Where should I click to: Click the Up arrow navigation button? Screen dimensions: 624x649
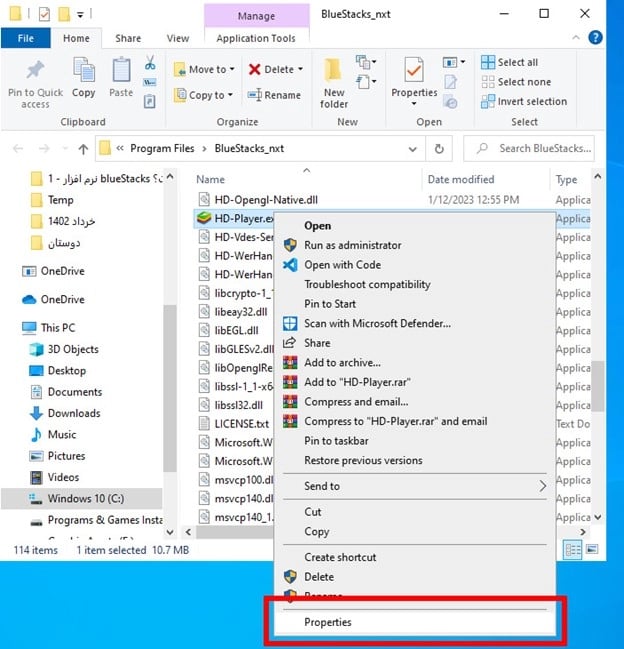[83, 149]
